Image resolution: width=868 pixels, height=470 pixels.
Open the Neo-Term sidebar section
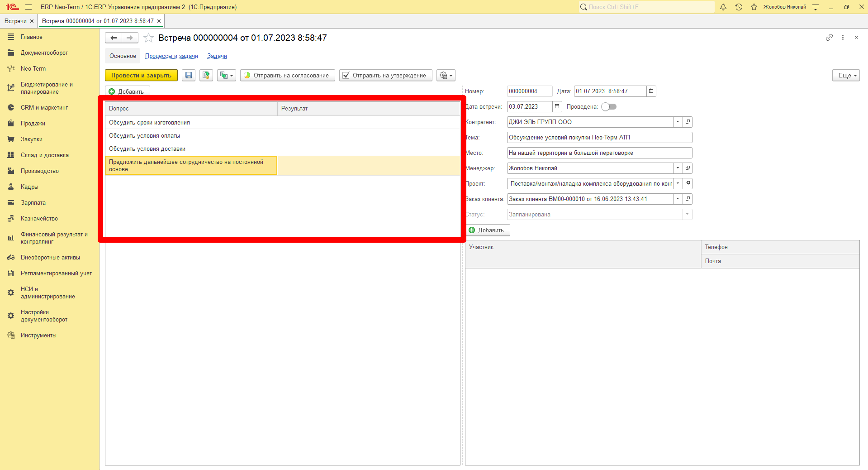pyautogui.click(x=33, y=68)
